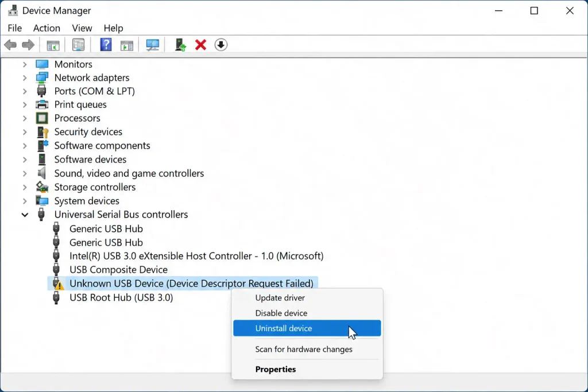Select Unknown USB Device (Device Descriptor Request Failed)

coord(191,284)
